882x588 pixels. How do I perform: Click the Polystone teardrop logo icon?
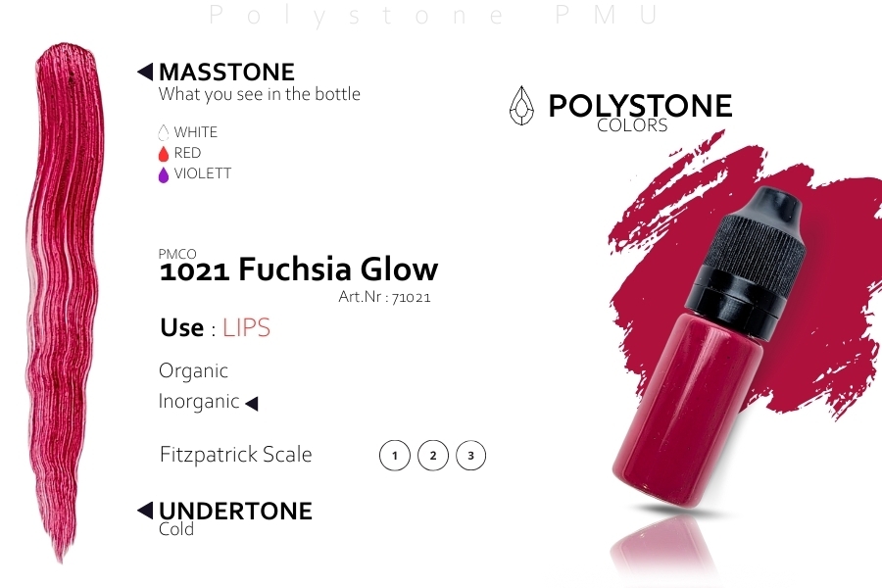click(x=521, y=105)
